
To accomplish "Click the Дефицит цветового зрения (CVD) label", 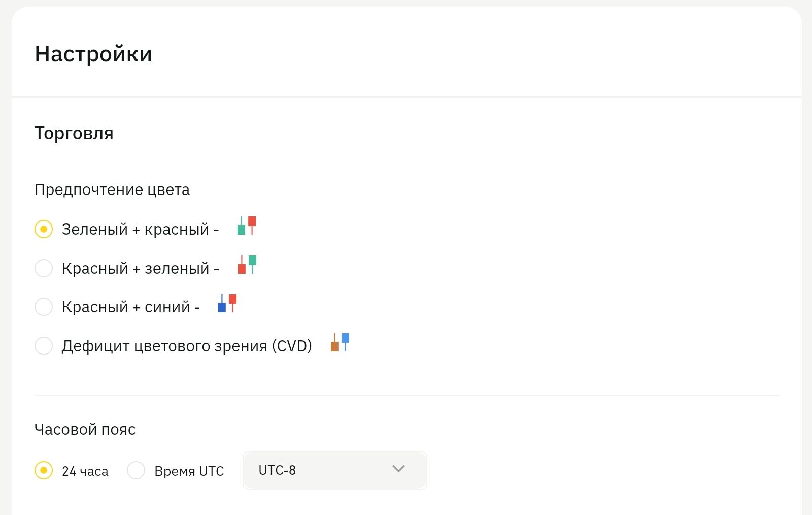I will 187,346.
